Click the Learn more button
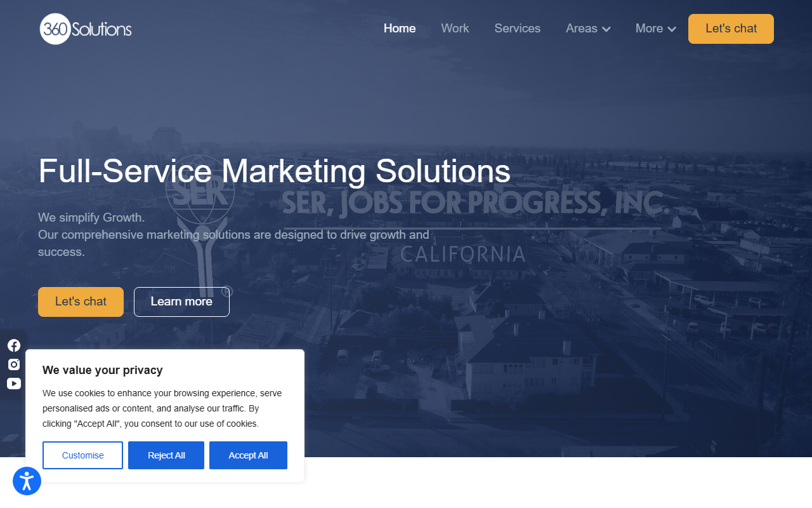The height and width of the screenshot is (508, 812). pyautogui.click(x=181, y=302)
